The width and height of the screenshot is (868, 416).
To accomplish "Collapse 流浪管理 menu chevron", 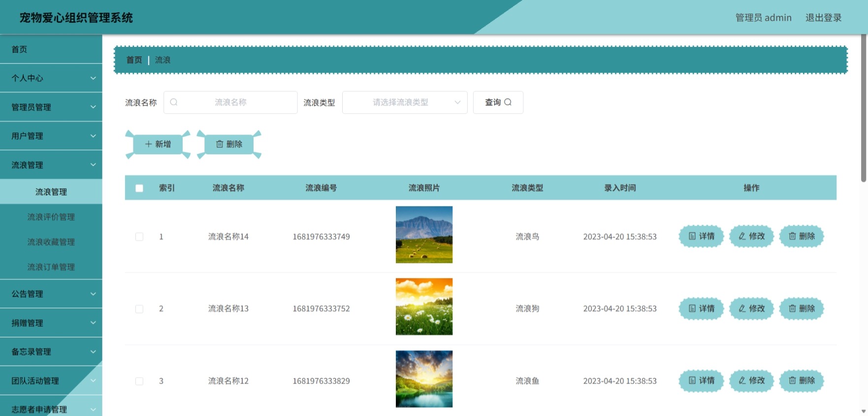I will click(x=93, y=165).
